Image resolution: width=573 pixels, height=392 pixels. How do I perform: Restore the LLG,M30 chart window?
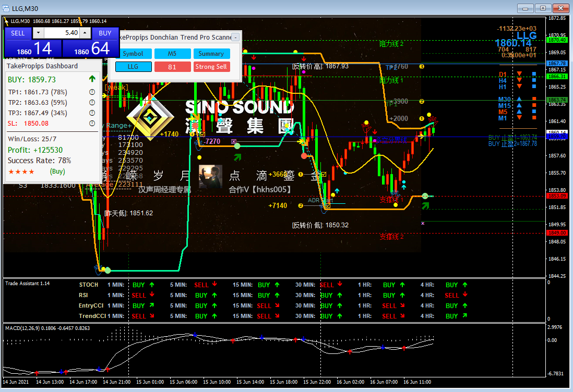(x=543, y=8)
